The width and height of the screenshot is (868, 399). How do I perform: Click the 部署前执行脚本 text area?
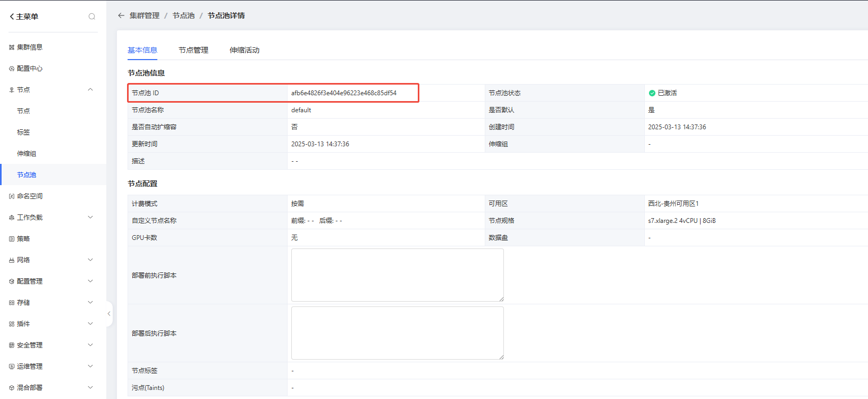click(397, 275)
